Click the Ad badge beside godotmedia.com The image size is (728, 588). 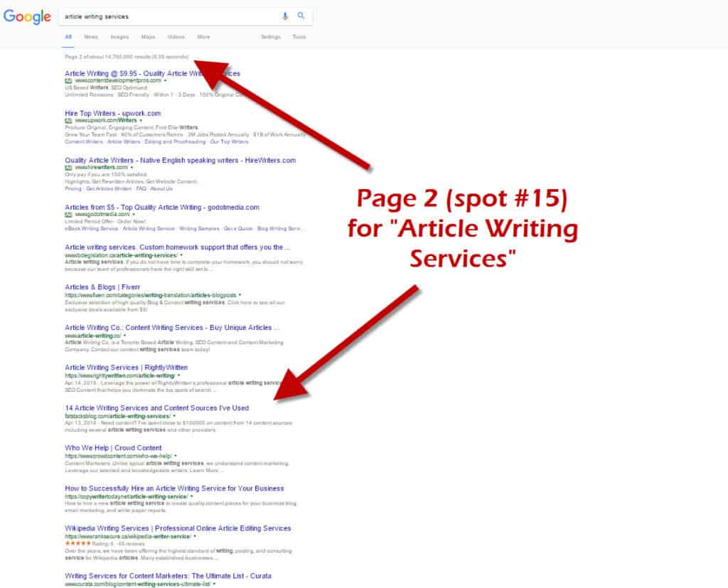[68, 215]
